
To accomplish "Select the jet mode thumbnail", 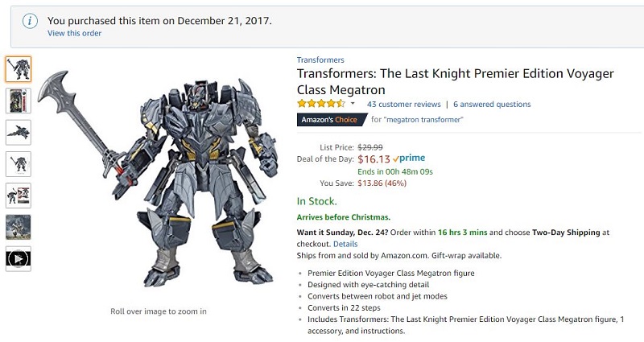I will coord(18,132).
